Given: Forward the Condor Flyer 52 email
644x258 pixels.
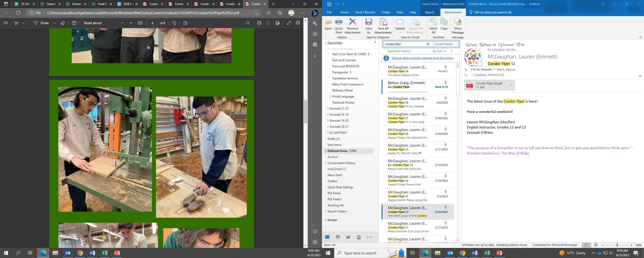Looking at the screenshot, I should point(506,45).
